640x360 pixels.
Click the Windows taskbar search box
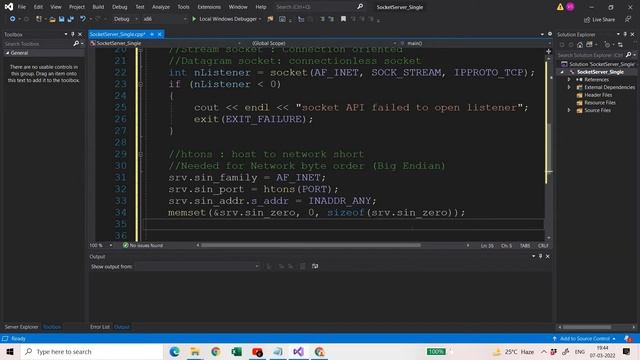pyautogui.click(x=92, y=351)
